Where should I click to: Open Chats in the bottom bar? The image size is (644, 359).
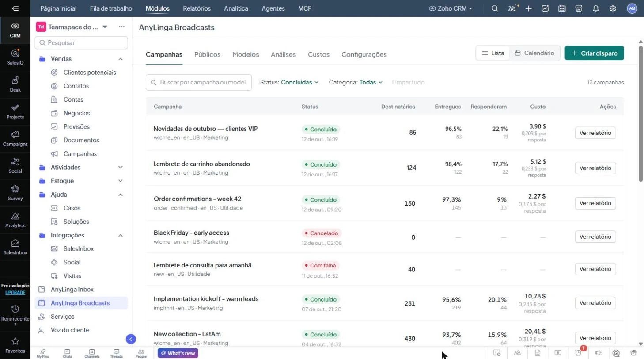point(67,353)
